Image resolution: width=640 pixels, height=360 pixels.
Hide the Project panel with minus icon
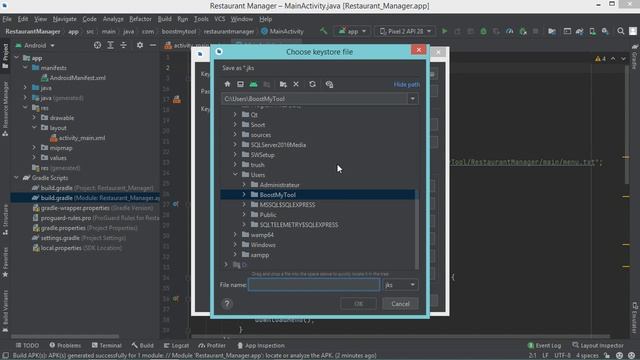(x=153, y=45)
